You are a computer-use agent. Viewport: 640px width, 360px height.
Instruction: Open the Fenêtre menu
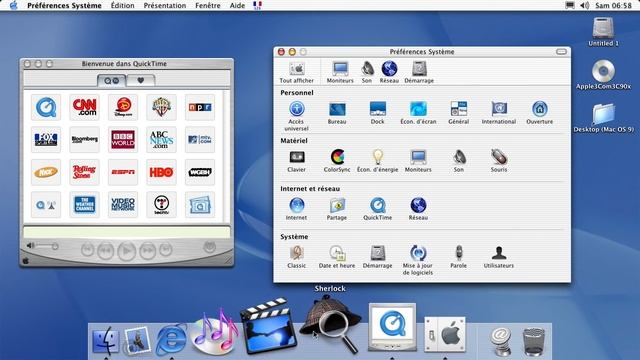tap(208, 5)
